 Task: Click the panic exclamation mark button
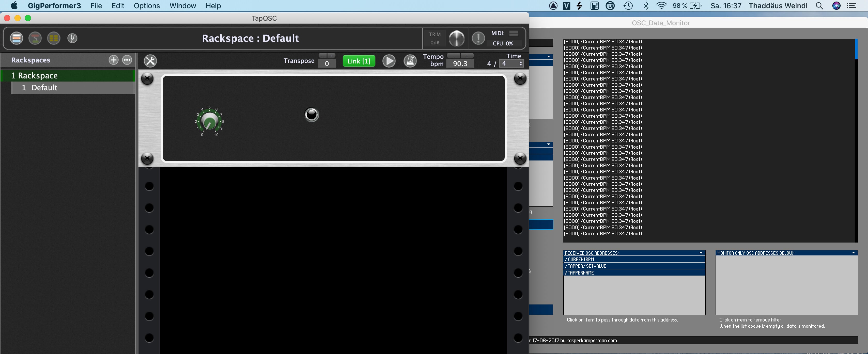coord(478,38)
